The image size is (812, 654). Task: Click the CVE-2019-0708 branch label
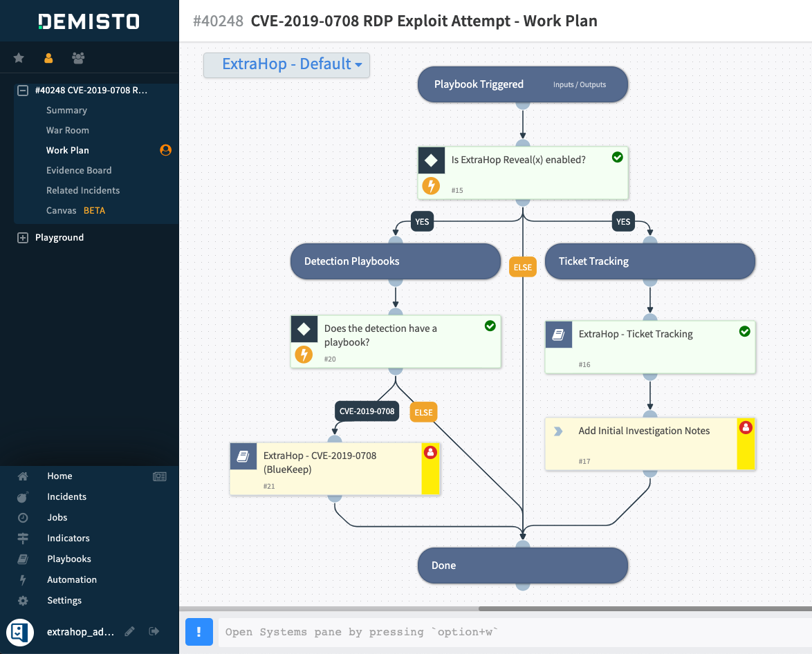[367, 411]
